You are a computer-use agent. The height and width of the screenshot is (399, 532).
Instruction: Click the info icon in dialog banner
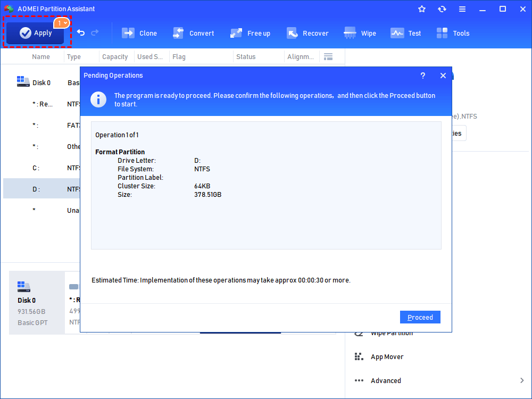click(x=98, y=99)
